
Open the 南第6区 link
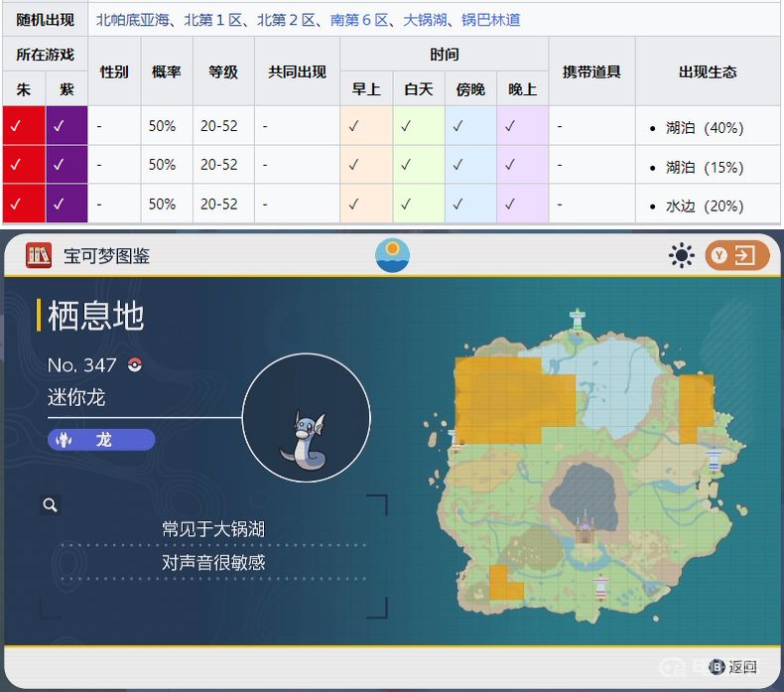click(x=359, y=20)
